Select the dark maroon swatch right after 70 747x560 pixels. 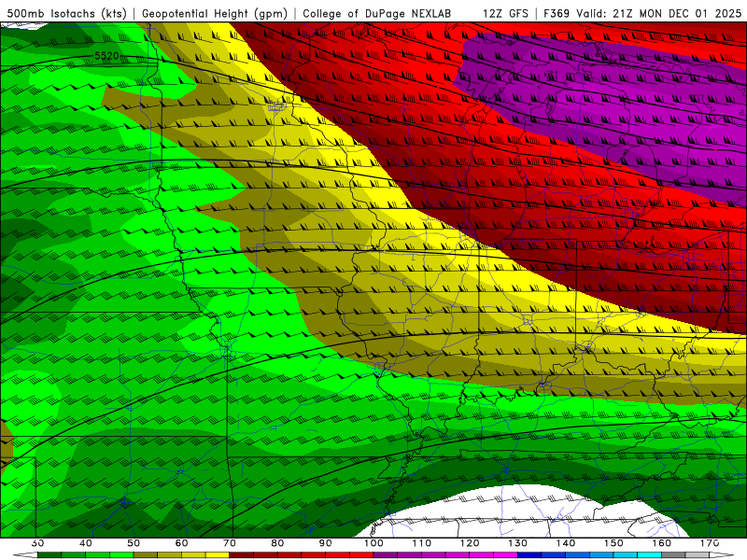[x=242, y=554]
